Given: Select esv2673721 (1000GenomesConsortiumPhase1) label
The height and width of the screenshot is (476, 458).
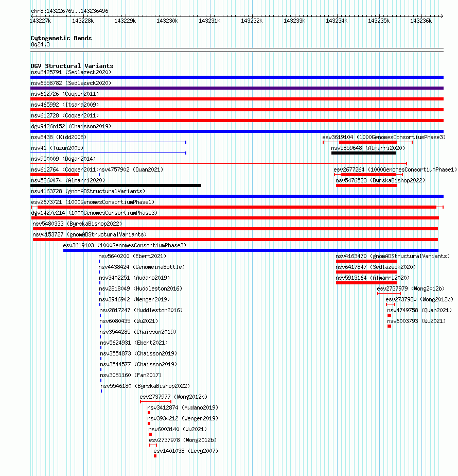Looking at the screenshot, I should coord(93,202).
